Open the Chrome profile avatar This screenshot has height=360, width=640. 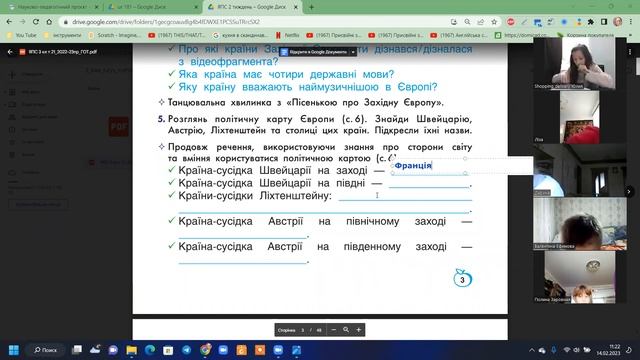point(618,22)
